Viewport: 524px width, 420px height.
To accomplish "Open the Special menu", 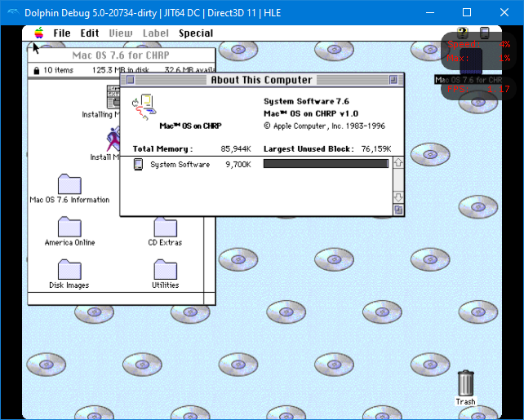I will pos(196,33).
